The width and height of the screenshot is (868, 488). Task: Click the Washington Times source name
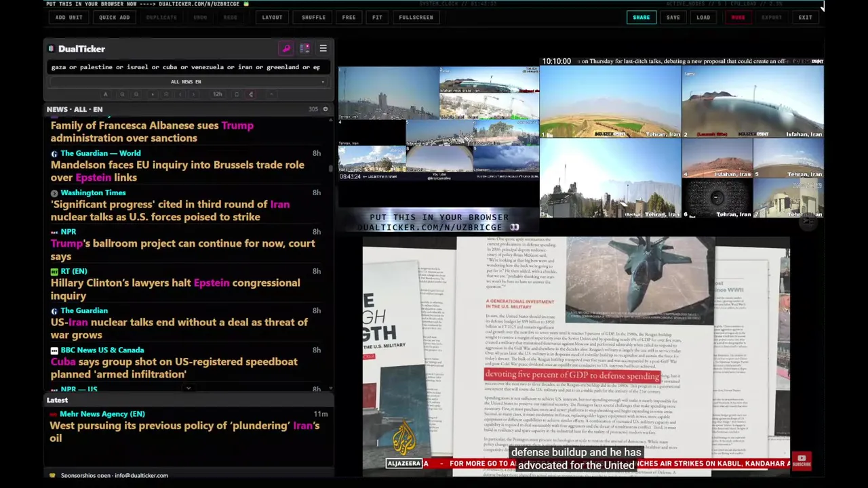pyautogui.click(x=93, y=193)
